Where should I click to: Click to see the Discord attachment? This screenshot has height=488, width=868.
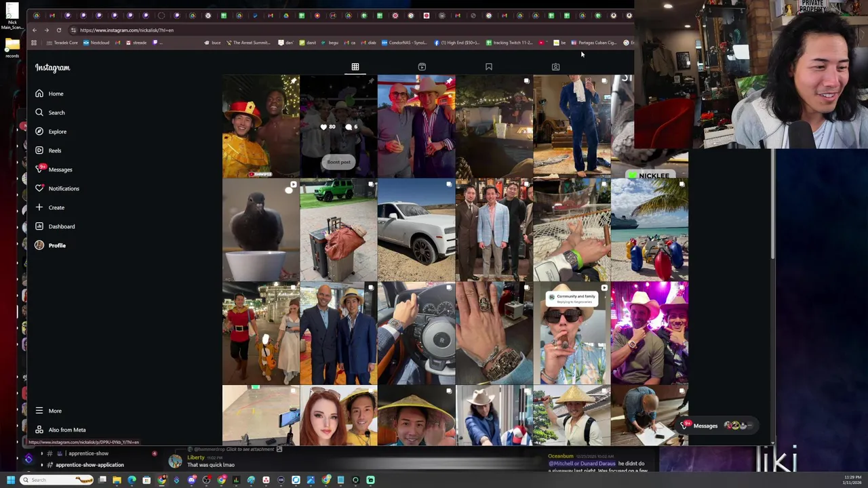coord(250,449)
